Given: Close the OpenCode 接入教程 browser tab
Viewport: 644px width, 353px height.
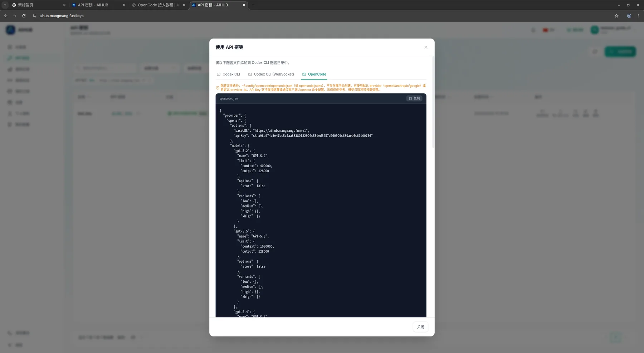Looking at the screenshot, I should [x=184, y=5].
